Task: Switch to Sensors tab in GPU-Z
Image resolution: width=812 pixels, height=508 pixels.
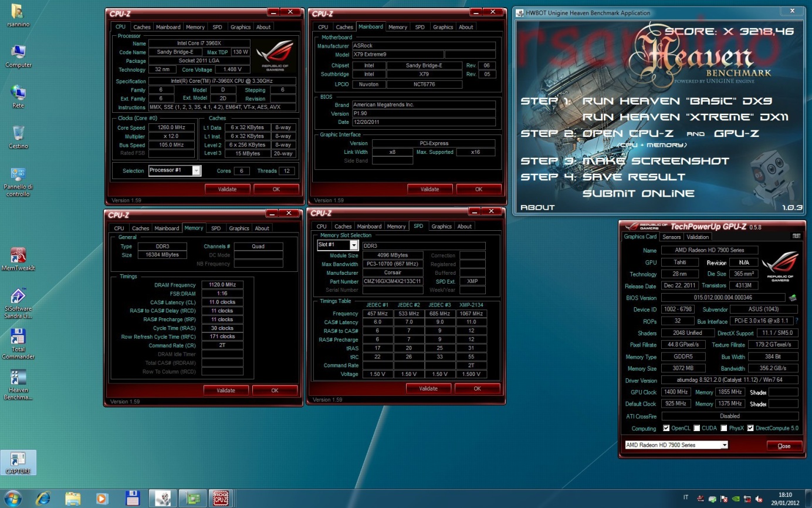Action: (x=671, y=237)
